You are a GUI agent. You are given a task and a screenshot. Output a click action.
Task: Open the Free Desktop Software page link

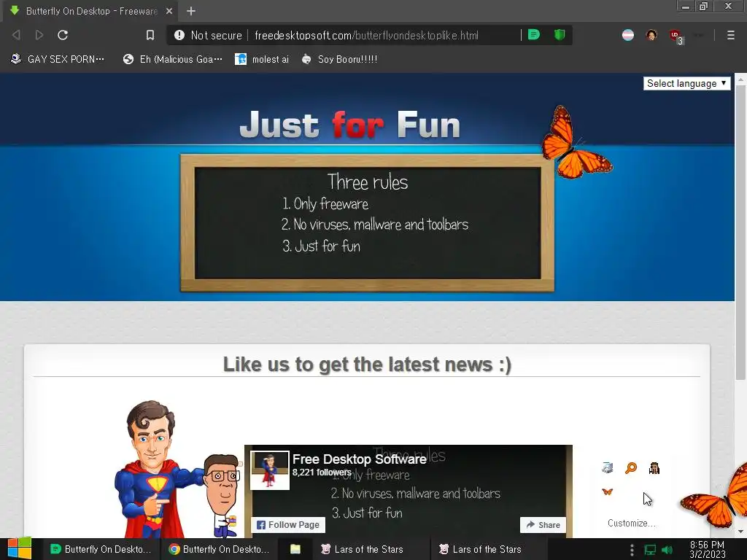click(x=359, y=459)
